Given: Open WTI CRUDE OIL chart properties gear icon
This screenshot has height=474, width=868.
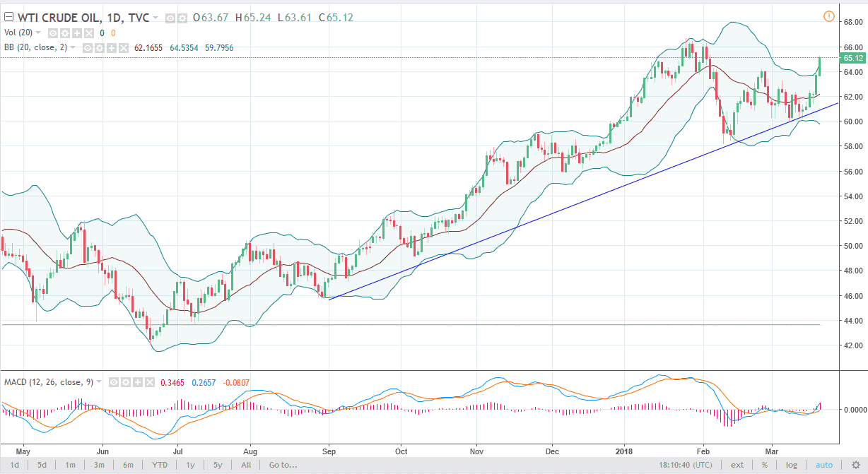Looking at the screenshot, I should pos(184,18).
